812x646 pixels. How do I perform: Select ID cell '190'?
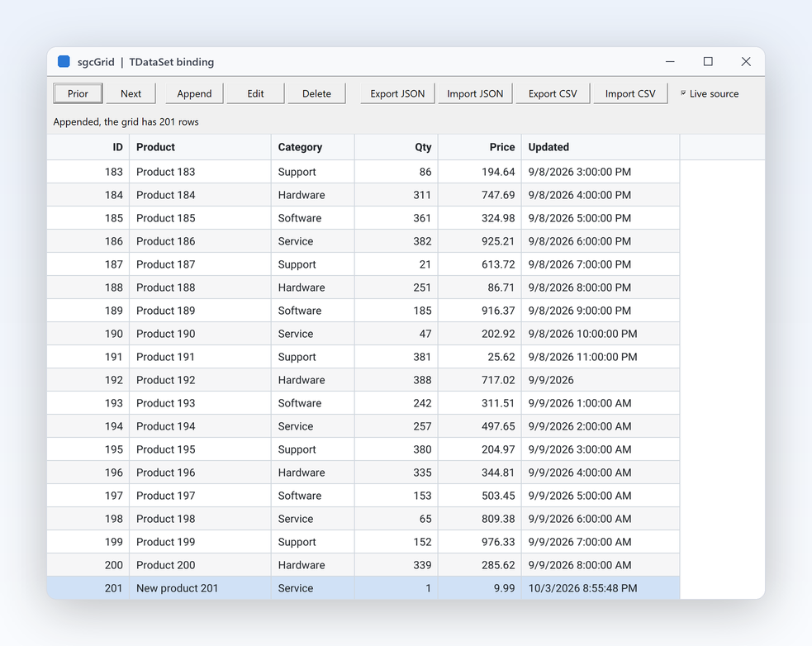coord(88,334)
